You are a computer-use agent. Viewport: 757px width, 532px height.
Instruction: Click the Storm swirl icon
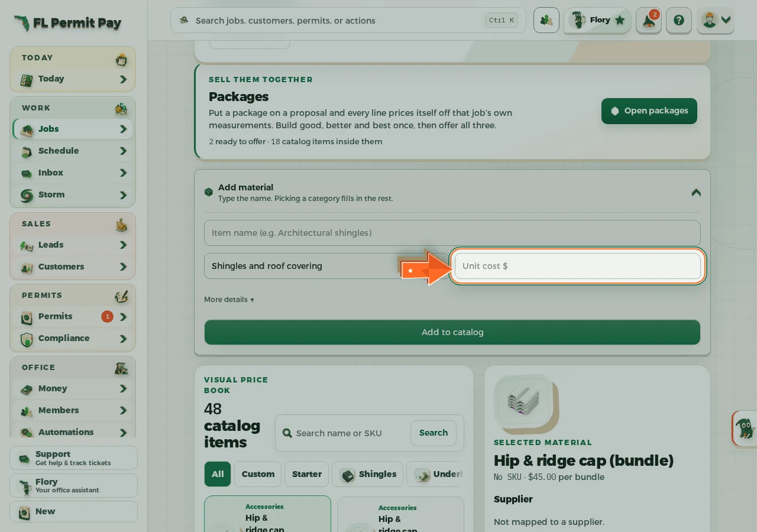pos(27,196)
